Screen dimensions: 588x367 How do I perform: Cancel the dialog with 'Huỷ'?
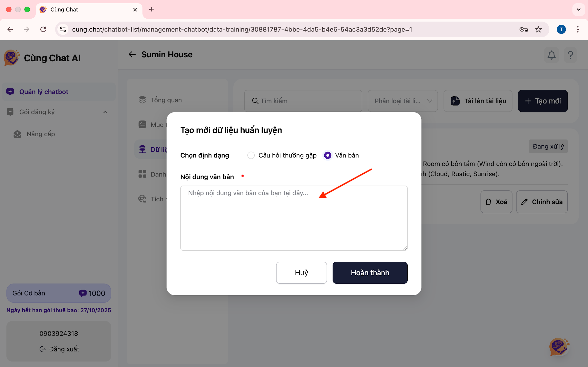click(x=301, y=273)
